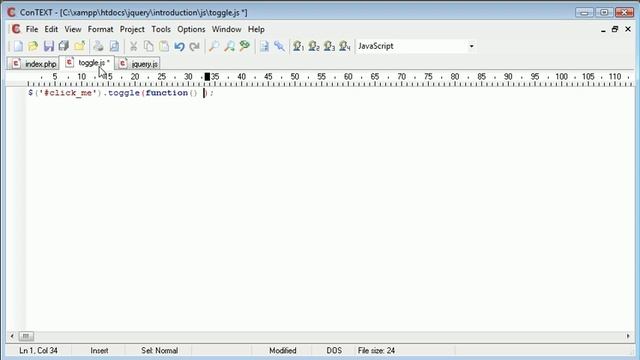Run user command key 2

[314, 46]
